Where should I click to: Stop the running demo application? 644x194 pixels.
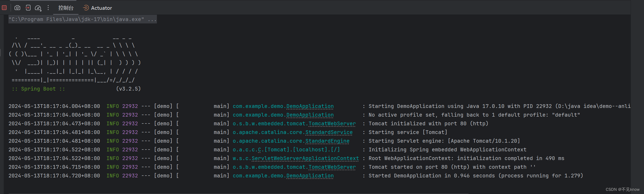[4, 8]
